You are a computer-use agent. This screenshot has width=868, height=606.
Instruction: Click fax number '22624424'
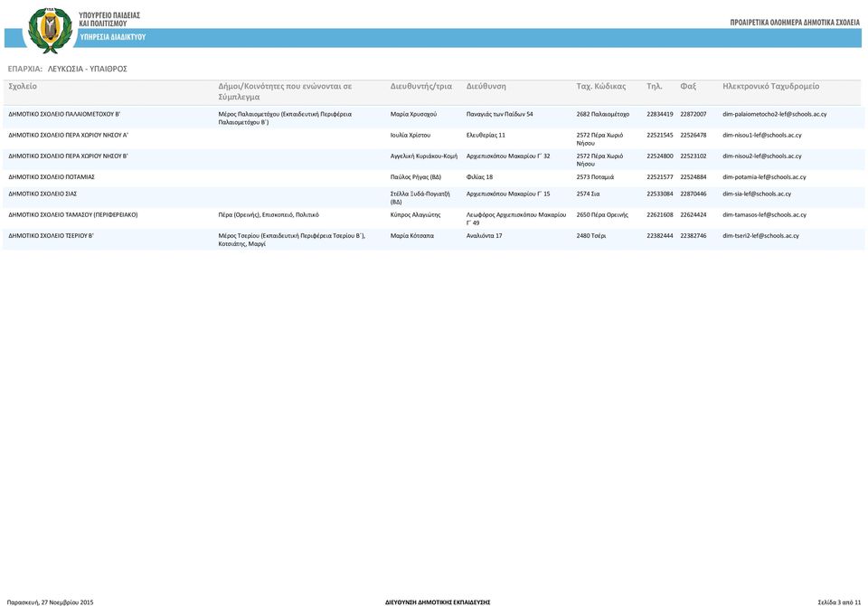693,215
